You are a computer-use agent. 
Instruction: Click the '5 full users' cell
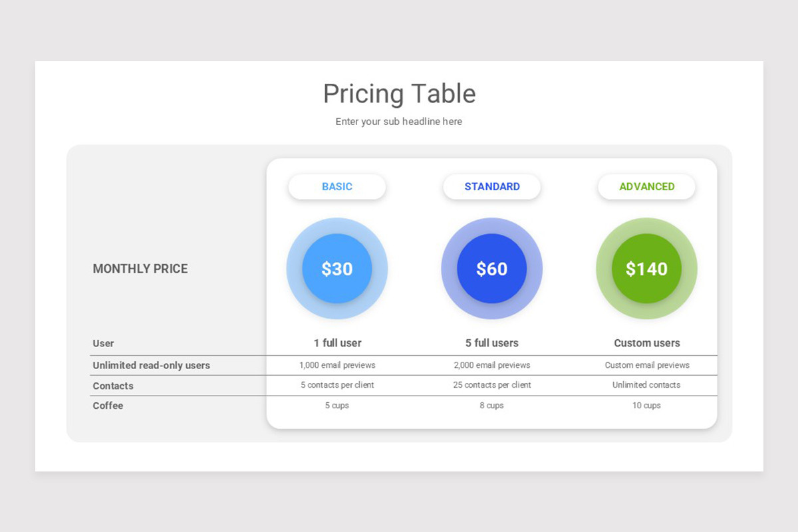(492, 343)
